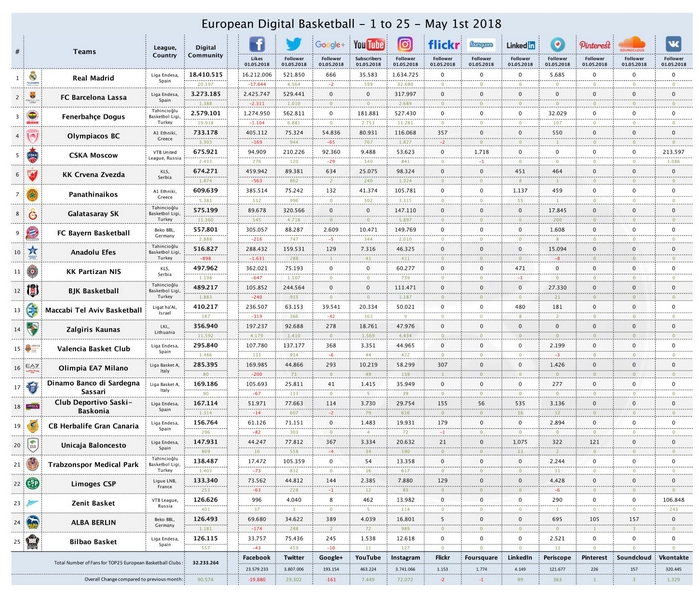Screen dimensions: 700x592
Task: Select Panathinaikos' 1.137 LinkedIn followers
Action: click(520, 191)
